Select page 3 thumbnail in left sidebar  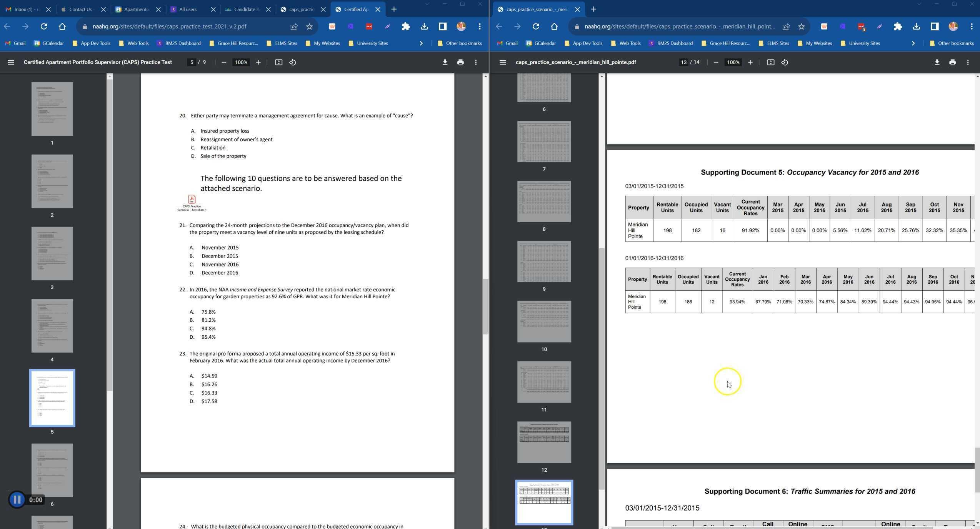coord(52,254)
